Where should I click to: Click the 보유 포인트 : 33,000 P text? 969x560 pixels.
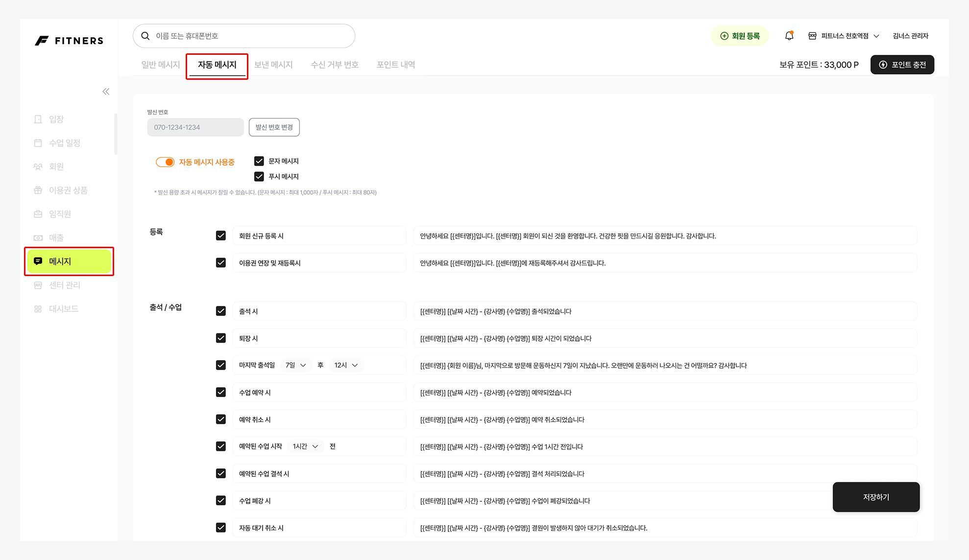(x=819, y=65)
